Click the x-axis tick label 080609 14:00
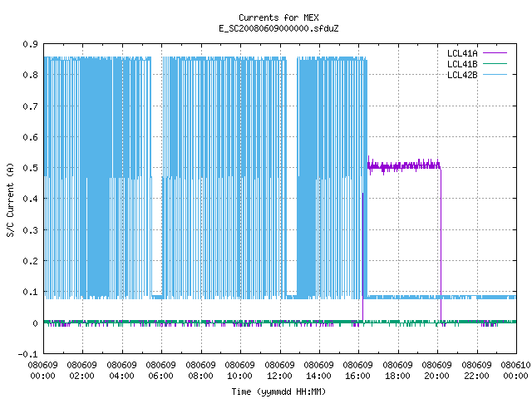This screenshot has height=399, width=532. [x=318, y=370]
